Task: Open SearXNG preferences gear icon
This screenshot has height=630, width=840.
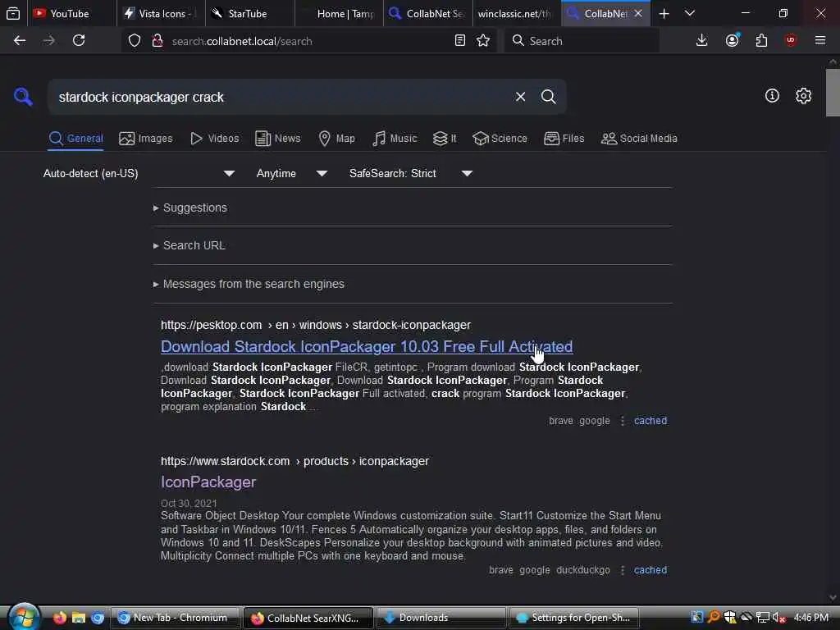Action: click(803, 96)
